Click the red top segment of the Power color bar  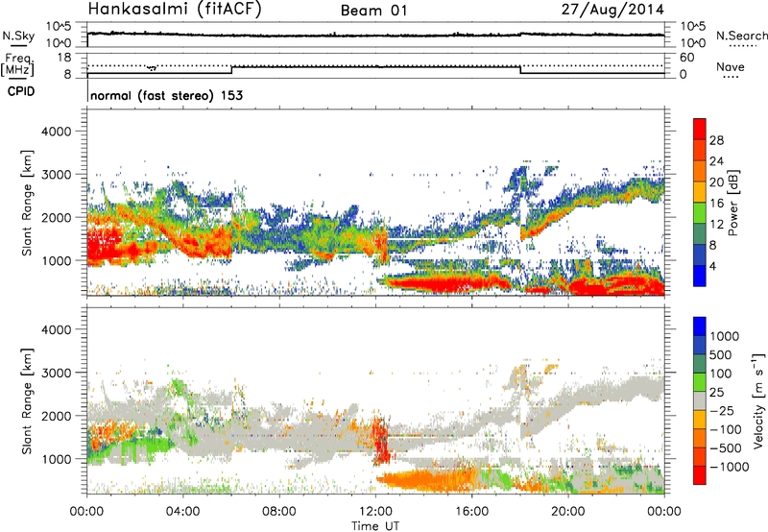coord(700,129)
